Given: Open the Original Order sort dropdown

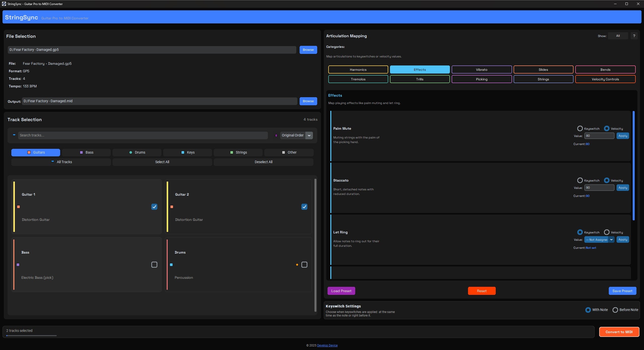Looking at the screenshot, I should pyautogui.click(x=309, y=135).
